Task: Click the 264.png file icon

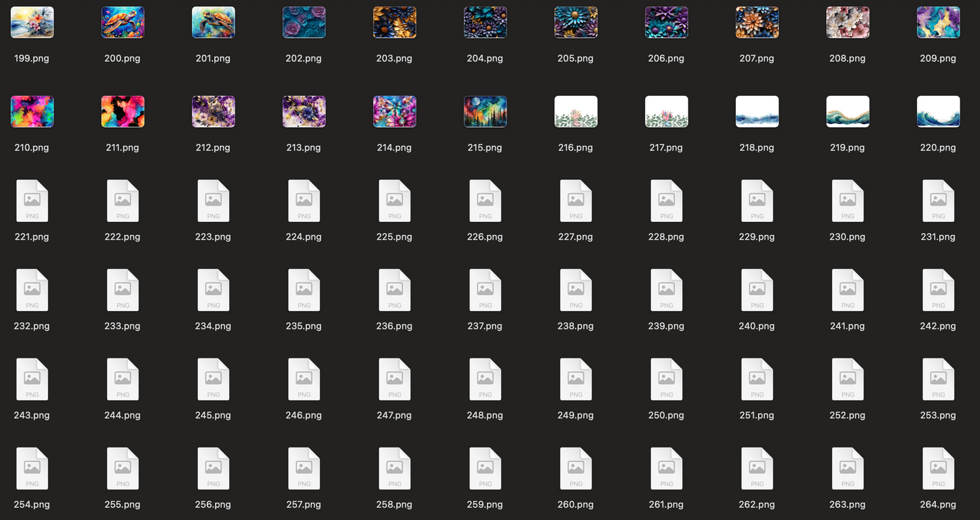Action: (938, 468)
